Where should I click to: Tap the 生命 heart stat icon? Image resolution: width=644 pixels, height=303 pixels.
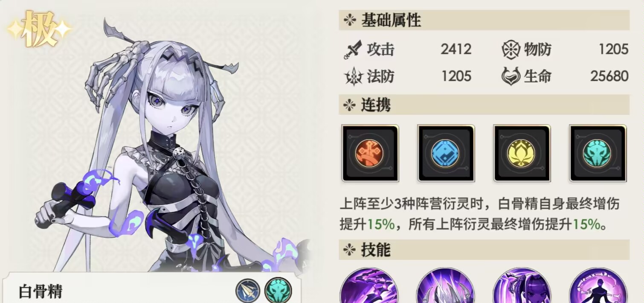pyautogui.click(x=511, y=76)
